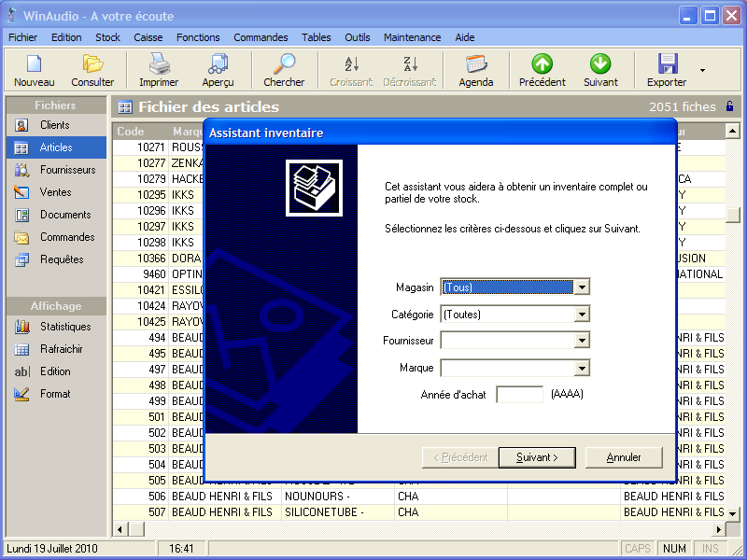The image size is (747, 560).
Task: Click the Année d'achat input field
Action: tap(519, 395)
